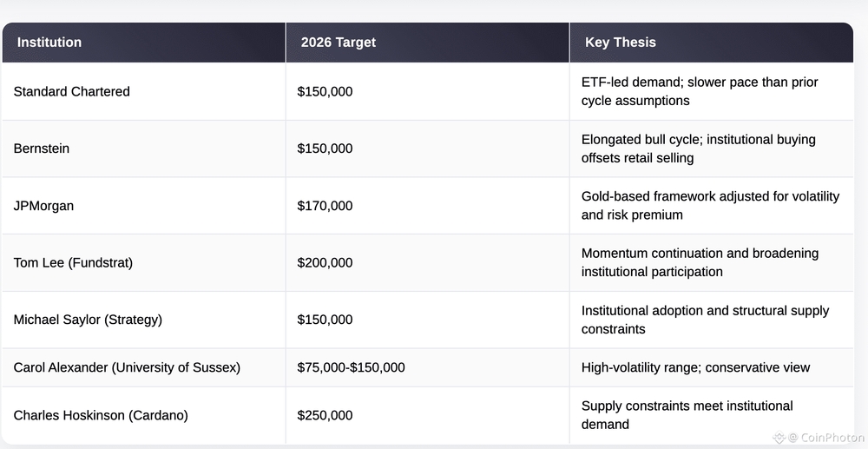Click the Institution column header
This screenshot has height=449, width=868.
click(x=49, y=42)
